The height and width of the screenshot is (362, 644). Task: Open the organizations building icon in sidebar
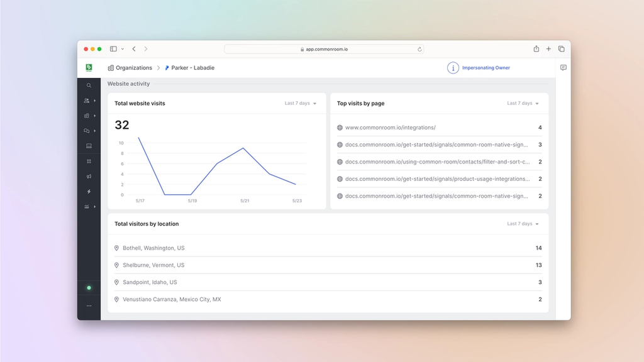[86, 116]
